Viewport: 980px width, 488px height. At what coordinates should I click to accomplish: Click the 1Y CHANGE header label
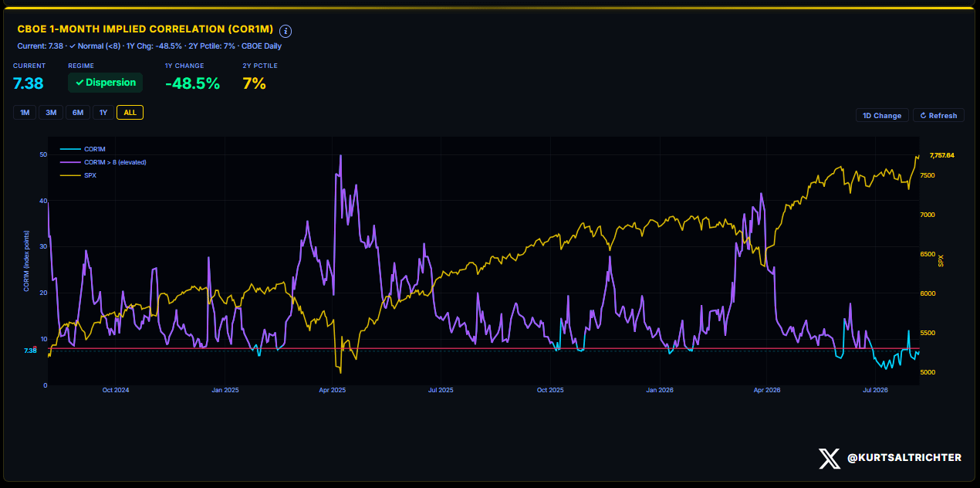[x=183, y=66]
